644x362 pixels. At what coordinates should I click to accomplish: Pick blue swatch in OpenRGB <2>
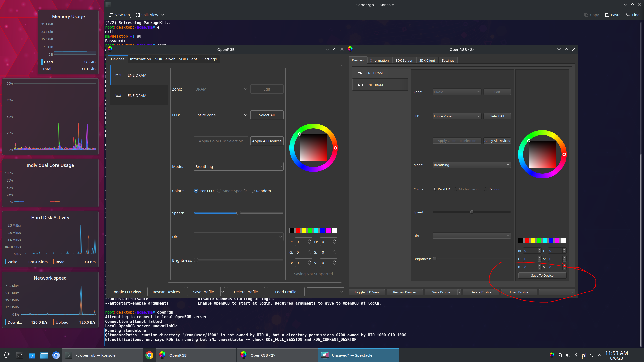click(x=551, y=241)
